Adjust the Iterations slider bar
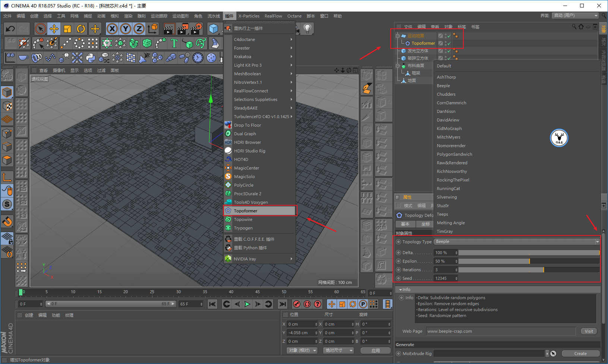The height and width of the screenshot is (364, 608). pyautogui.click(x=529, y=270)
